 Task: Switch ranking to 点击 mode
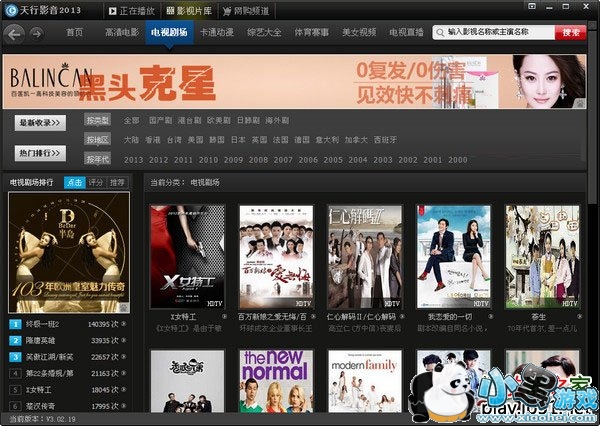pyautogui.click(x=75, y=183)
